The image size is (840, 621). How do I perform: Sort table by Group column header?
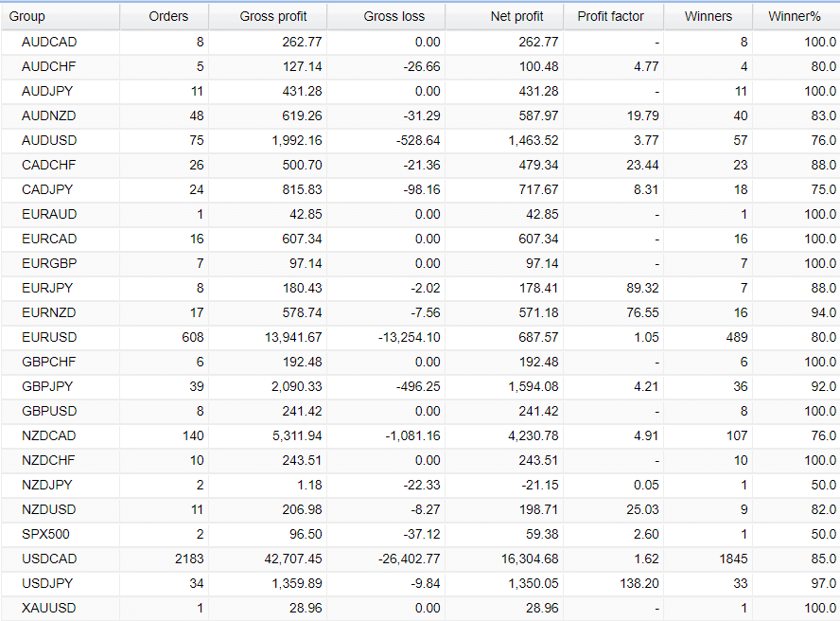point(28,16)
